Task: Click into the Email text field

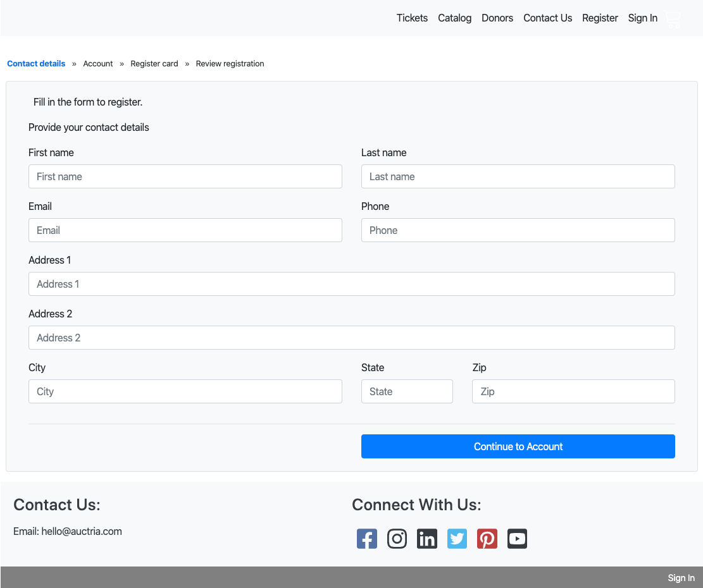Action: 185,230
